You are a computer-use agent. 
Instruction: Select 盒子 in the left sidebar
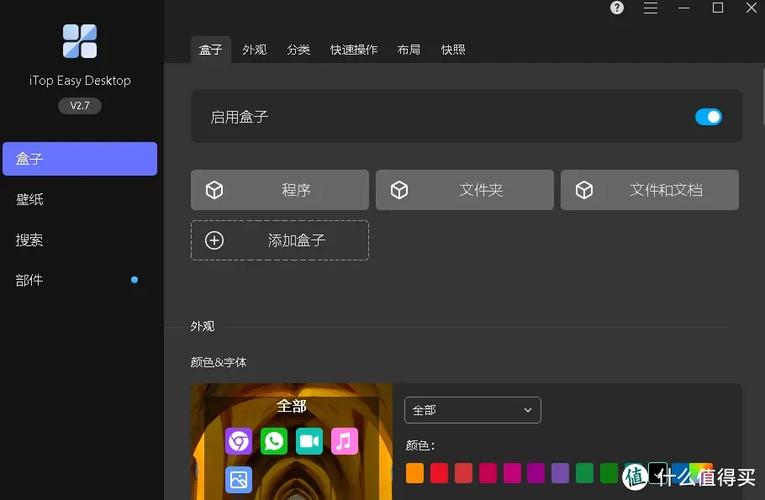tap(80, 159)
